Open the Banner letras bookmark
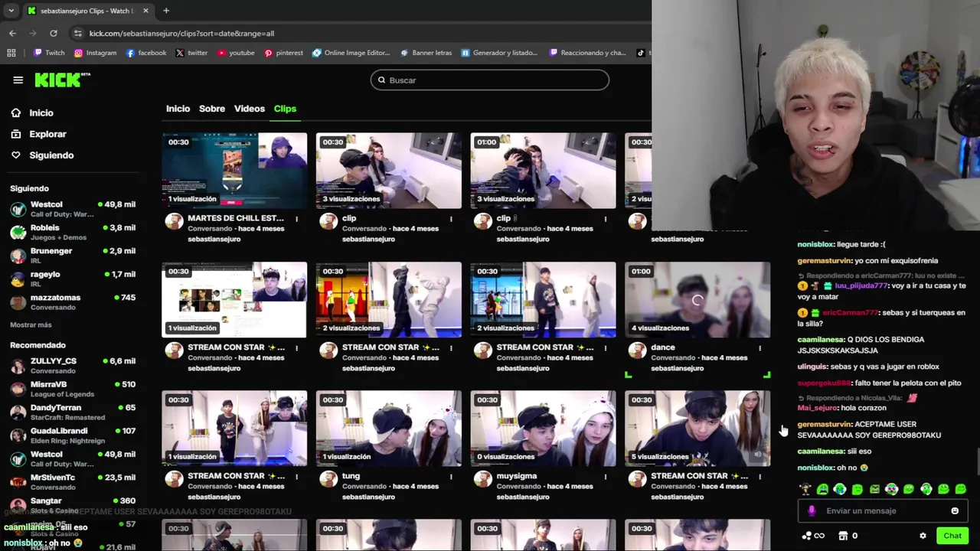980x551 pixels. (x=426, y=53)
